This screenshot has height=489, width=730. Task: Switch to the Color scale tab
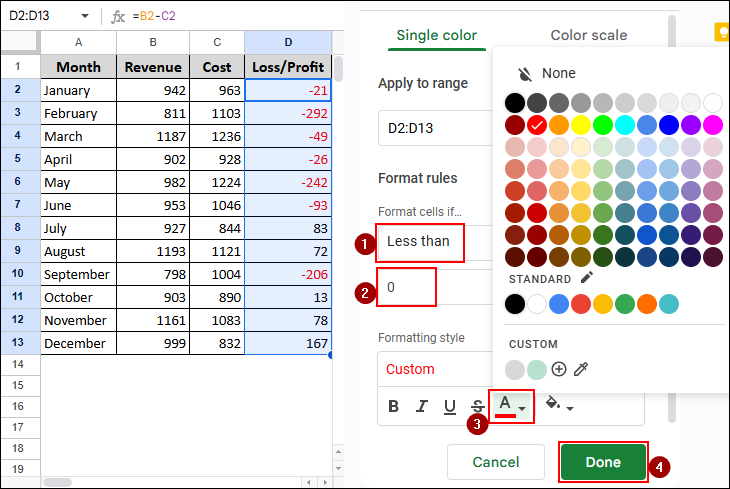(x=589, y=35)
